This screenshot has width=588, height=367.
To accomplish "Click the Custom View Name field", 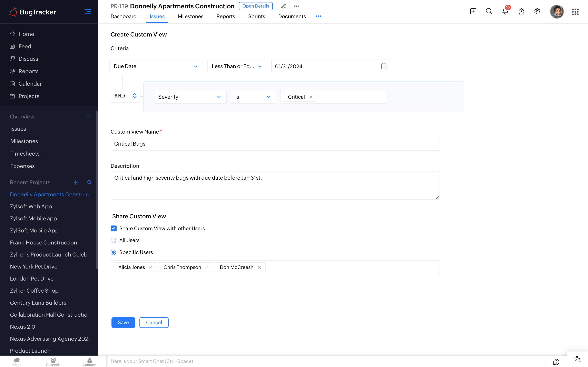I will [275, 144].
